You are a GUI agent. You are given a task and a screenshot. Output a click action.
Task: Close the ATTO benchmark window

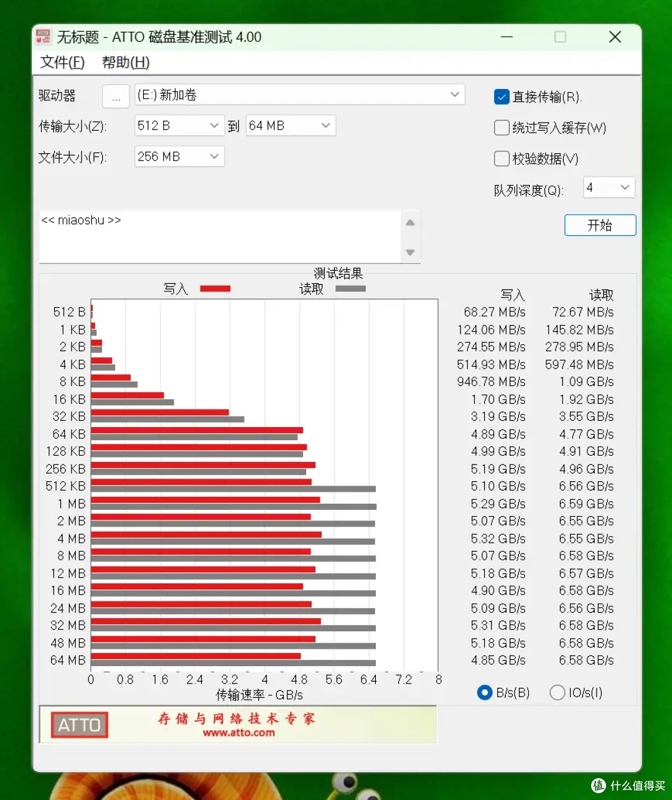click(x=615, y=37)
